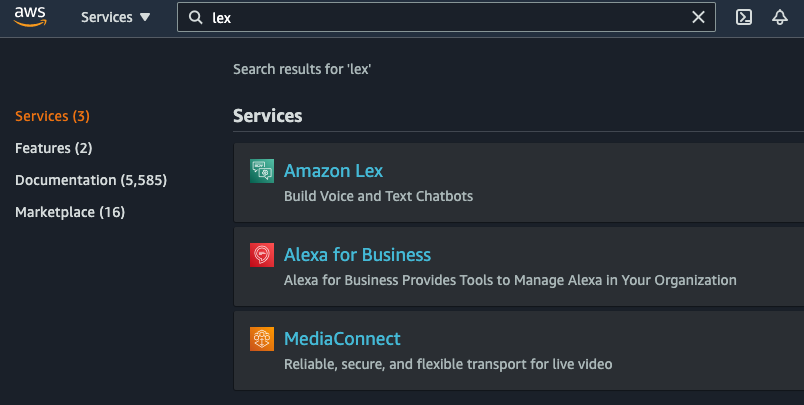804x405 pixels.
Task: Open the CloudShell terminal icon
Action: [x=744, y=18]
